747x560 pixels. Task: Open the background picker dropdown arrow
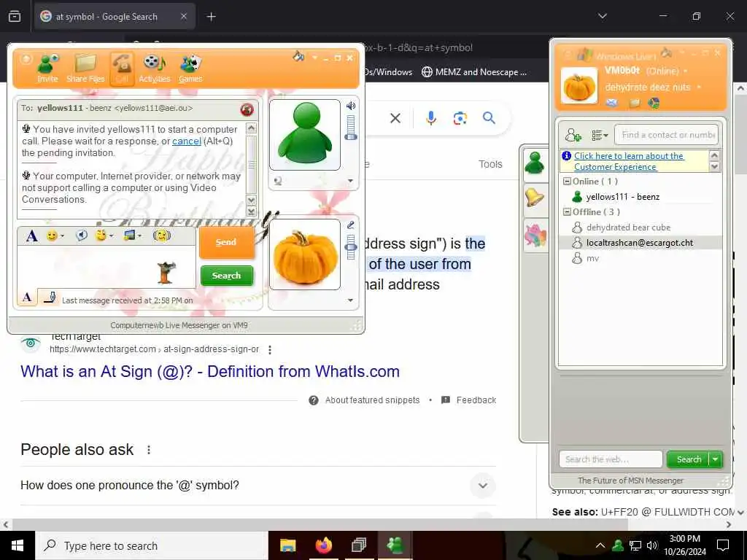[139, 236]
